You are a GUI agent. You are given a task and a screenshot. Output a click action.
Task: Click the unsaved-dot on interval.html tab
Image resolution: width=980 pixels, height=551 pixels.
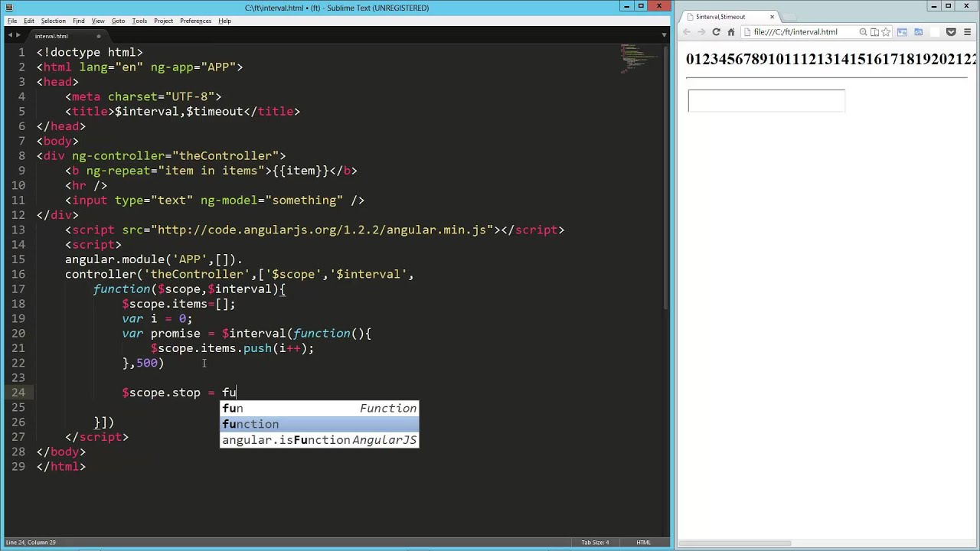98,36
